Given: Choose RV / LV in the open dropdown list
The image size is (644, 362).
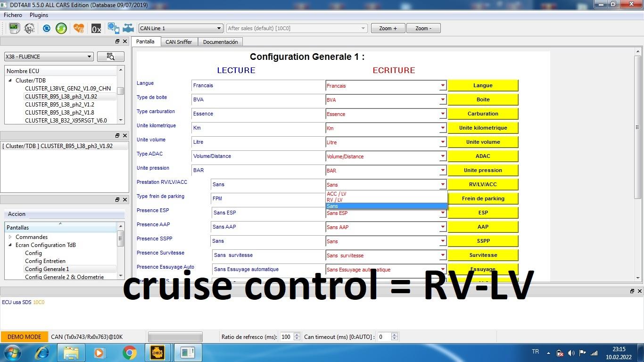Looking at the screenshot, I should (x=335, y=200).
